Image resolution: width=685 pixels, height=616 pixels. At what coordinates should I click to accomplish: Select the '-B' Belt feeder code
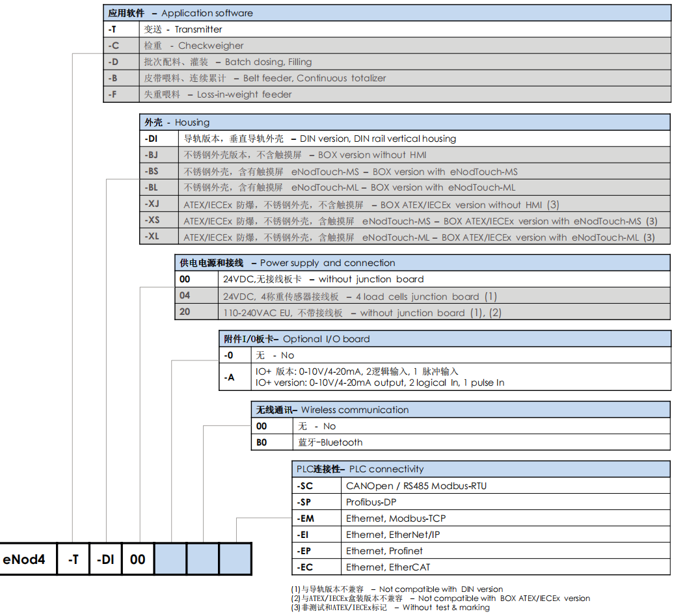(x=121, y=78)
